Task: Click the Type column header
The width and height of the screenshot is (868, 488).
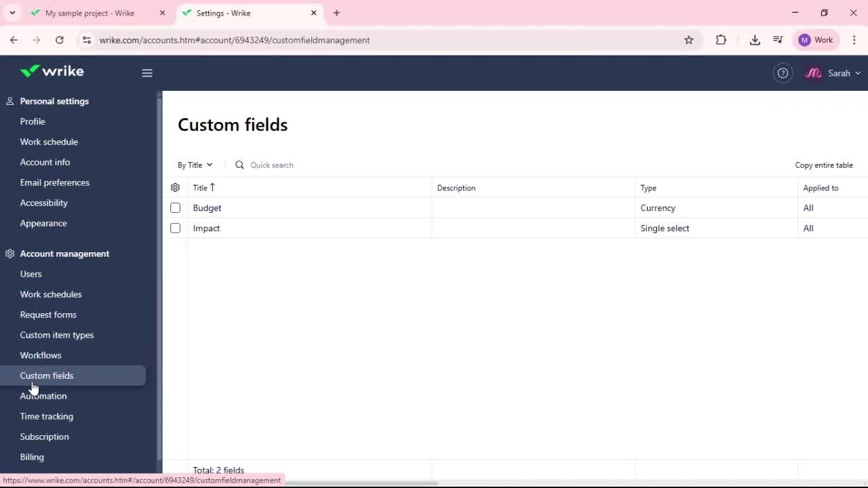Action: coord(648,188)
